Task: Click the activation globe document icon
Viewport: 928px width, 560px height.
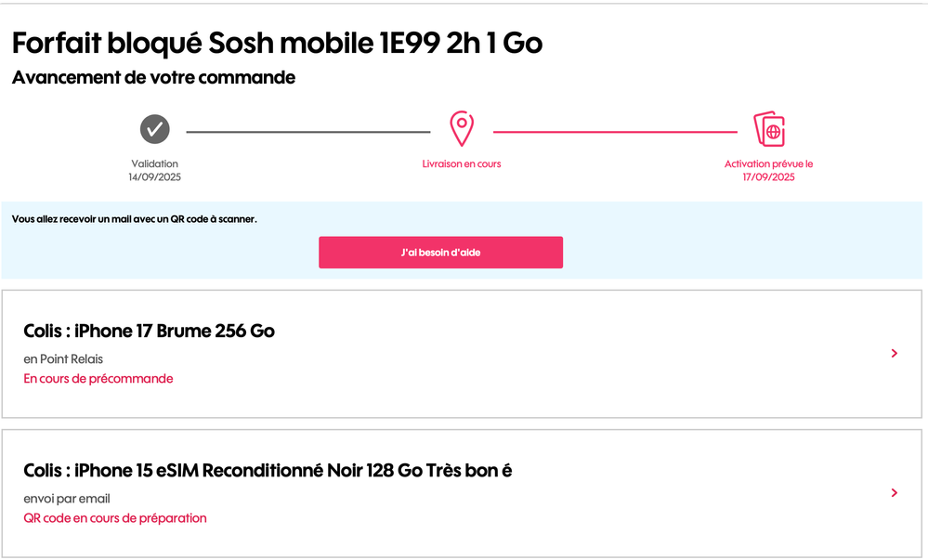Action: [x=769, y=130]
